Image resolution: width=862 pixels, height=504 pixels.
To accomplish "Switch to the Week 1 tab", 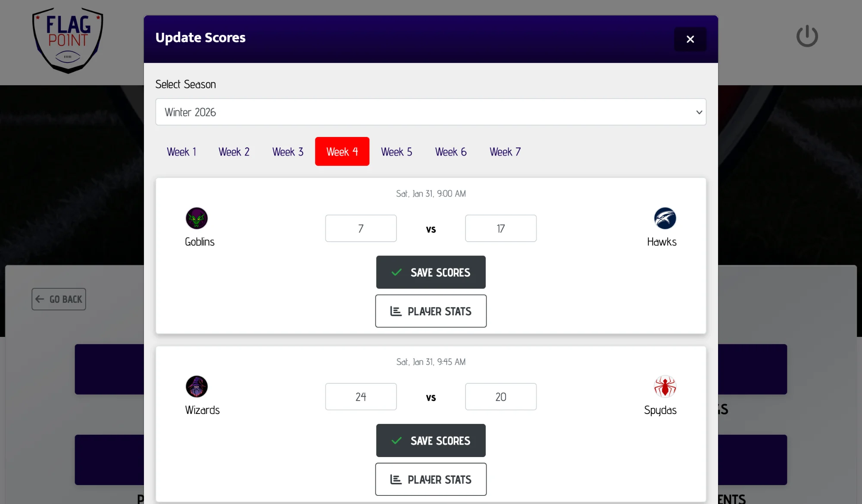I will click(181, 151).
